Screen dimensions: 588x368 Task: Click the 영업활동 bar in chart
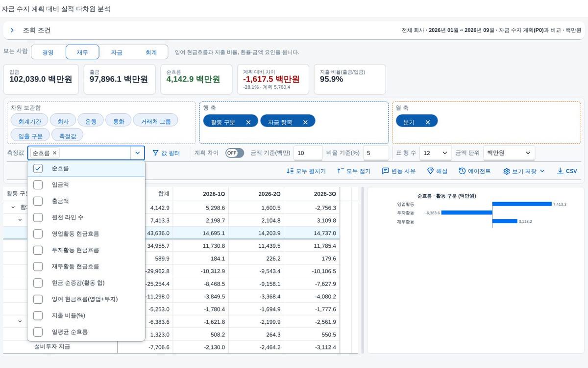(x=522, y=204)
